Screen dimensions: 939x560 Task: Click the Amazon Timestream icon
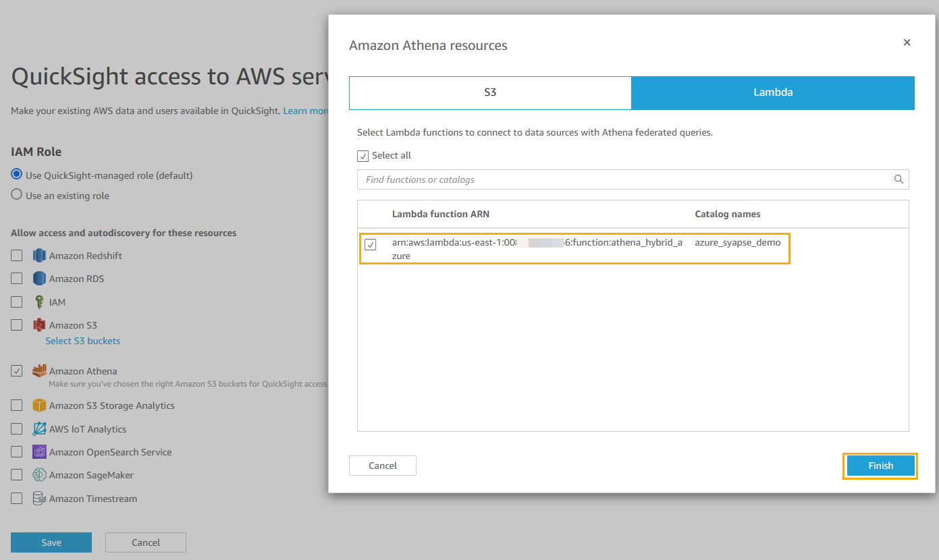coord(39,499)
